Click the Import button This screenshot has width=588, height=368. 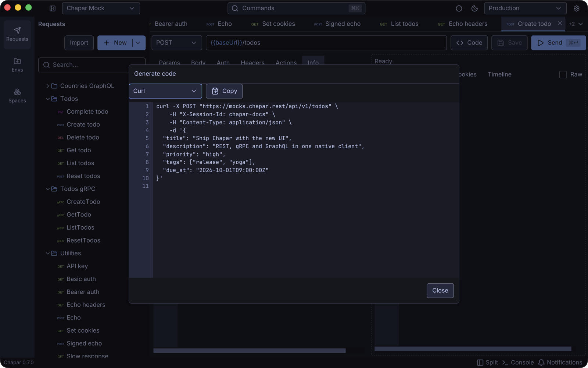[79, 43]
